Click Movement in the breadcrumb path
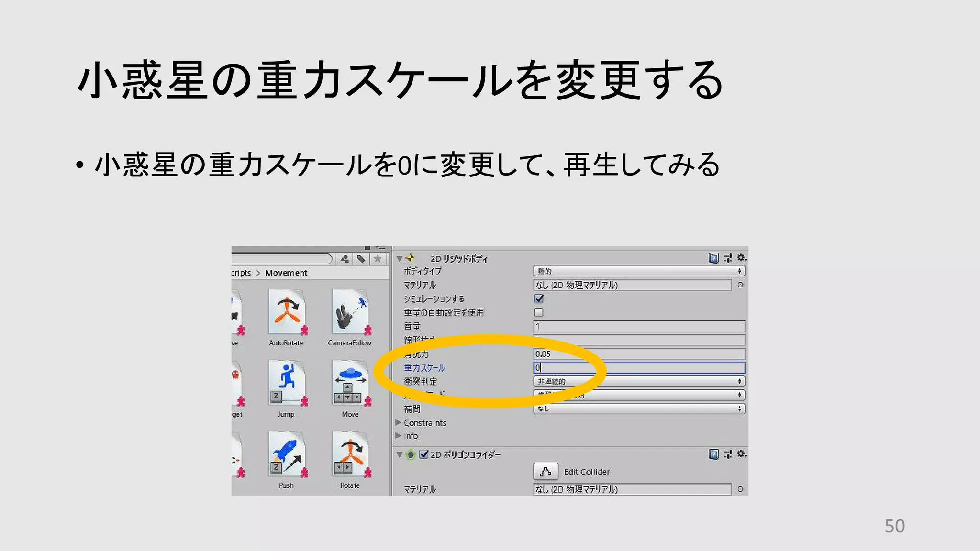Image resolution: width=980 pixels, height=551 pixels. (x=286, y=273)
